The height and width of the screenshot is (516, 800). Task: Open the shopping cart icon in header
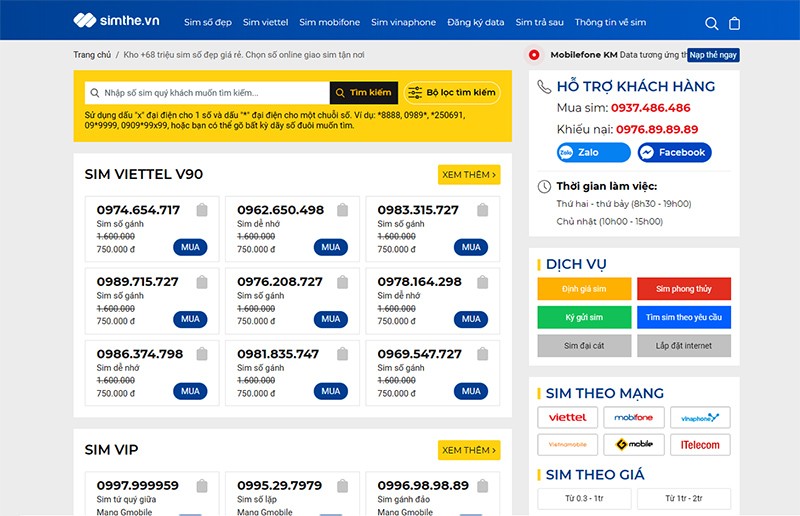(734, 23)
